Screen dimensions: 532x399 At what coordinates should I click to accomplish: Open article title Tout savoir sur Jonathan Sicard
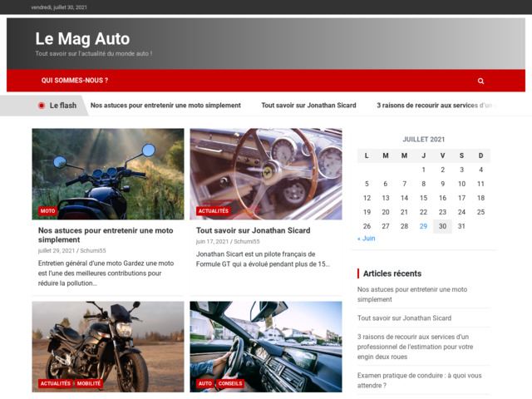pos(253,230)
